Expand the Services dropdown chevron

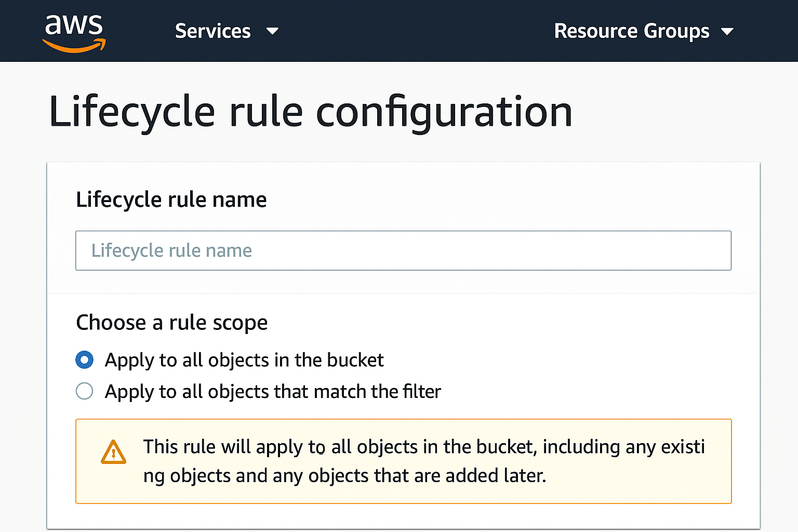click(273, 32)
